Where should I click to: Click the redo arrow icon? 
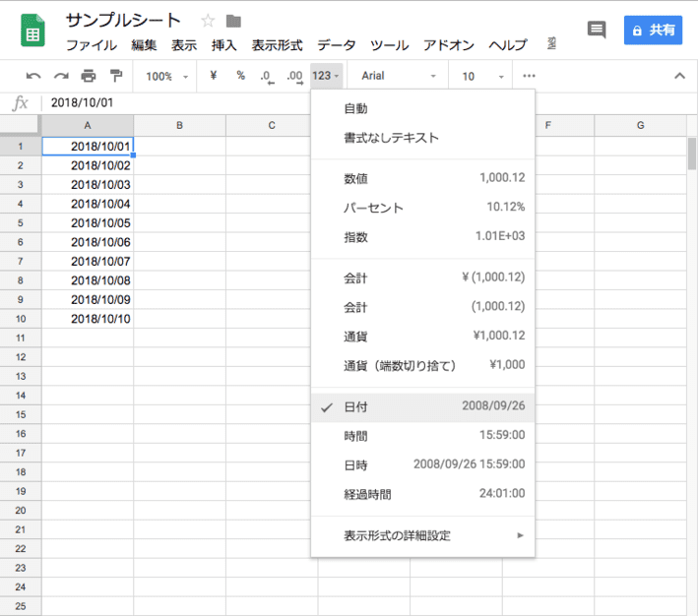(61, 76)
